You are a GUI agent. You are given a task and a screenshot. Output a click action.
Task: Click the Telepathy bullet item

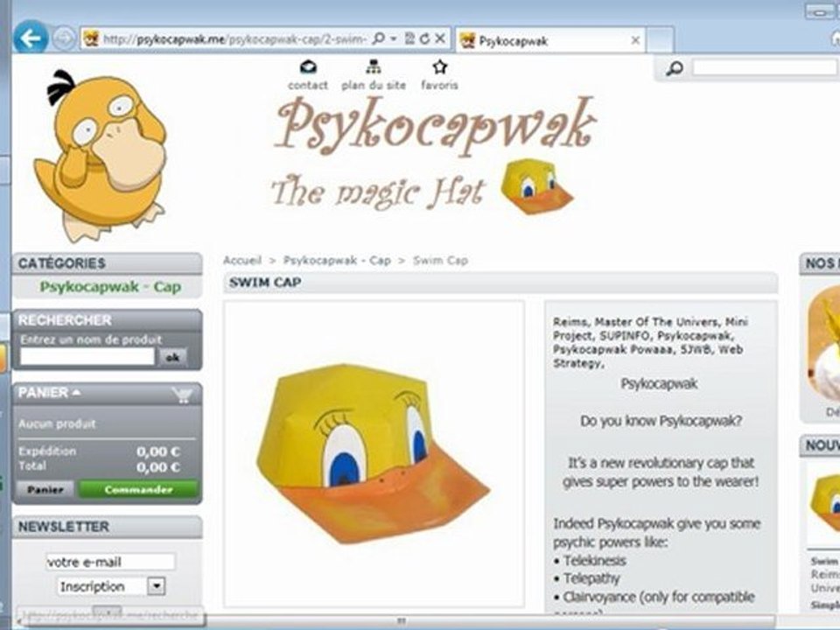point(591,578)
